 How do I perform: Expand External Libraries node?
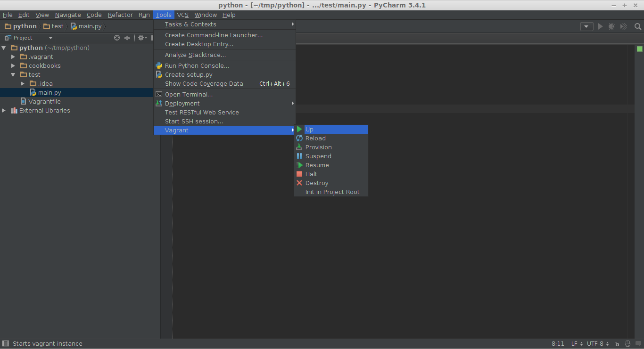click(4, 110)
